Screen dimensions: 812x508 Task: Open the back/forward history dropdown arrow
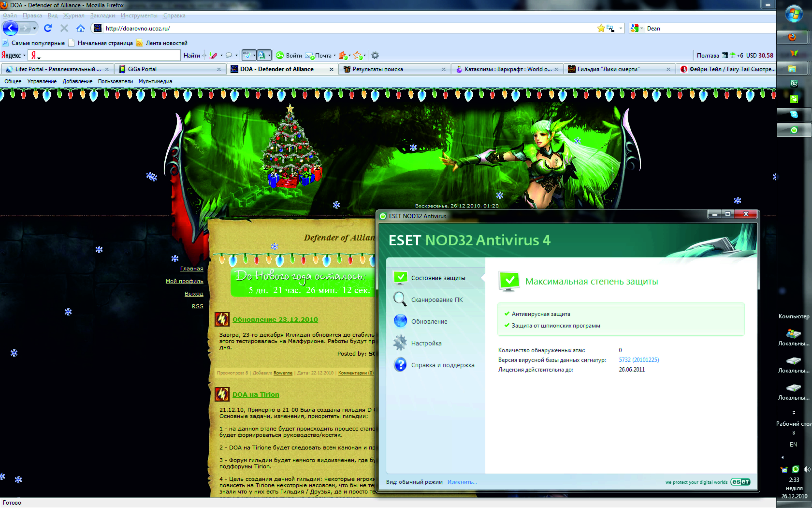pyautogui.click(x=34, y=29)
